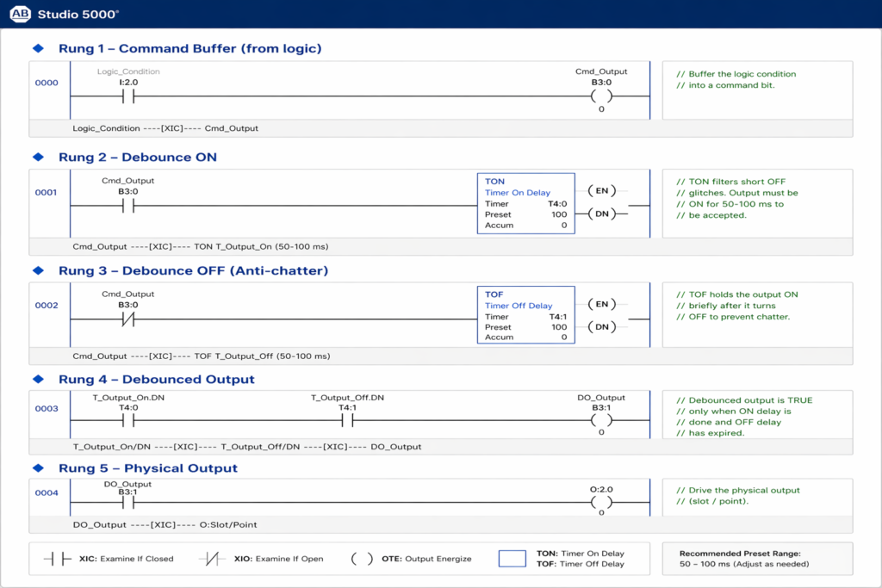Screen dimensions: 882x588
Task: Select the DO_Output B3:1 output coil
Action: [x=601, y=421]
